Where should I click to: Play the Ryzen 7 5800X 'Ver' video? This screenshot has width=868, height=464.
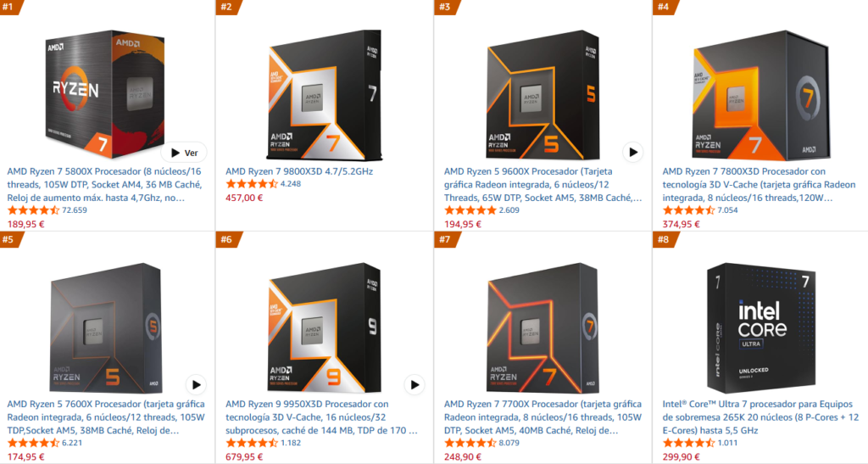[184, 153]
